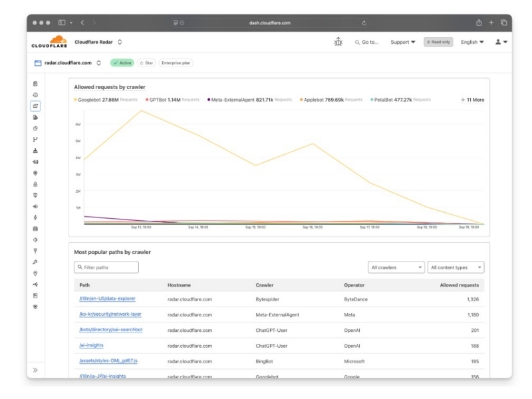Open the Safari sidebar dropdown arrow
Viewport: 532px width, 399px height.
pos(71,23)
